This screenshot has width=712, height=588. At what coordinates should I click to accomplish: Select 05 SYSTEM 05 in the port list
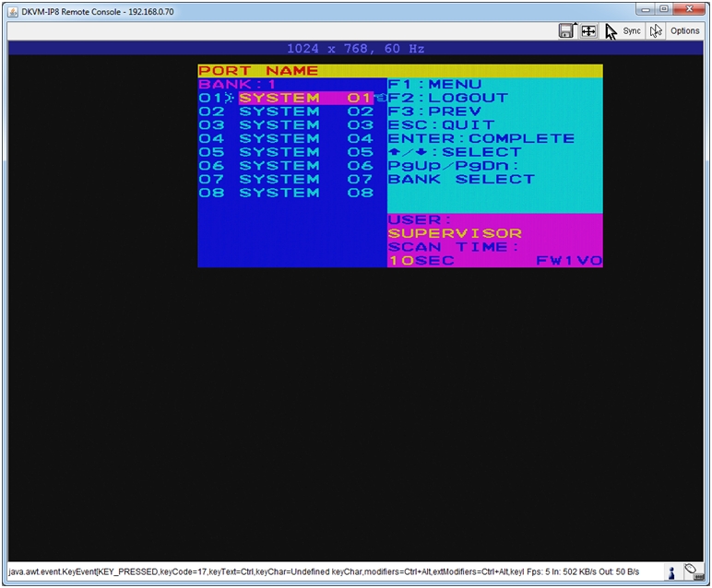286,152
